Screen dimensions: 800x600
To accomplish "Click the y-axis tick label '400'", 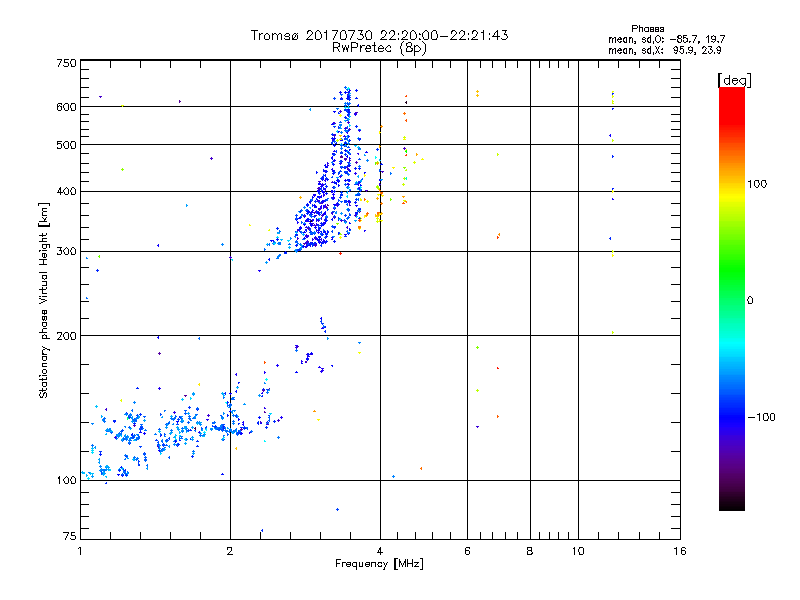I will point(66,192).
